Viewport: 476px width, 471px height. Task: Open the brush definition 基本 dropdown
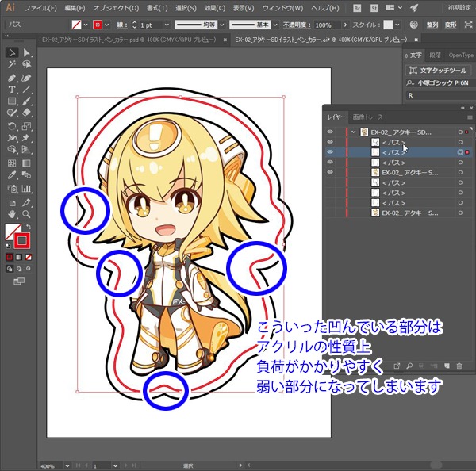click(x=275, y=25)
